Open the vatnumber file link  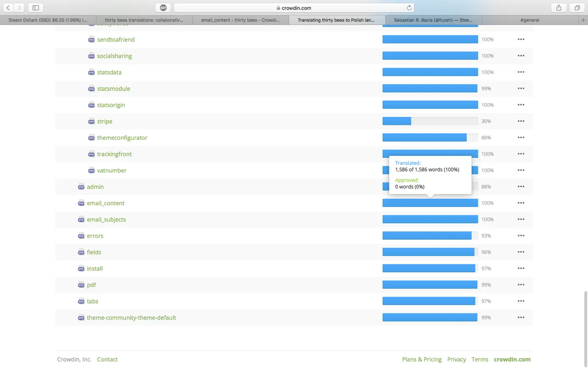112,170
